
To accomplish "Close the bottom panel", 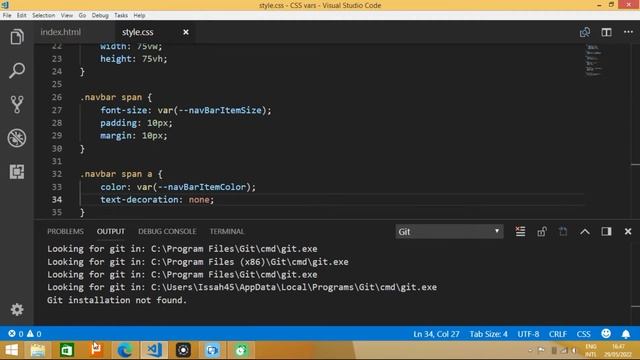I will [x=628, y=231].
